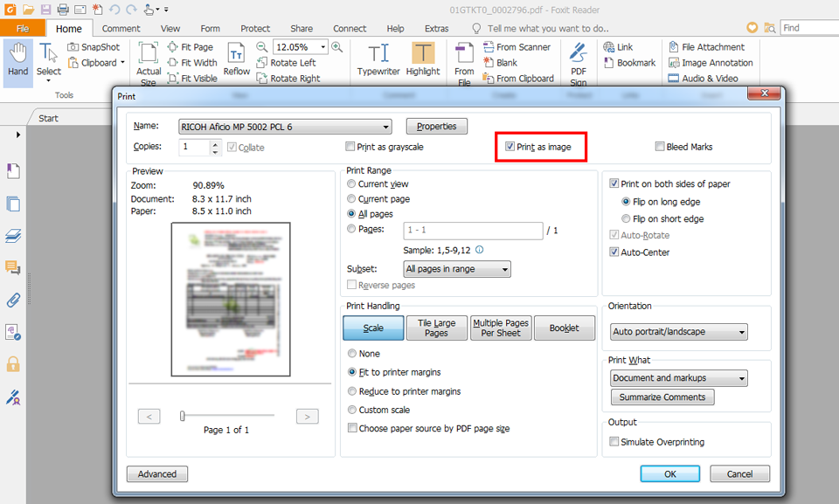The height and width of the screenshot is (504, 839).
Task: Take a SnapShot of the page
Action: [94, 47]
